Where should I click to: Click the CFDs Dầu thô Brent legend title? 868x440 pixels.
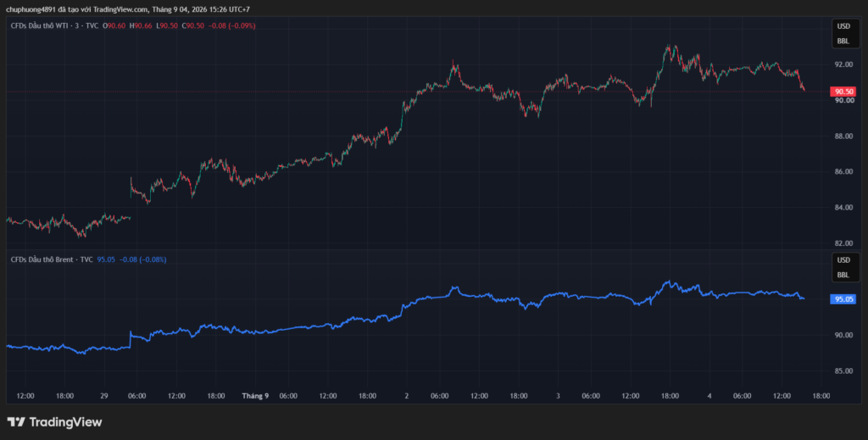tap(52, 259)
